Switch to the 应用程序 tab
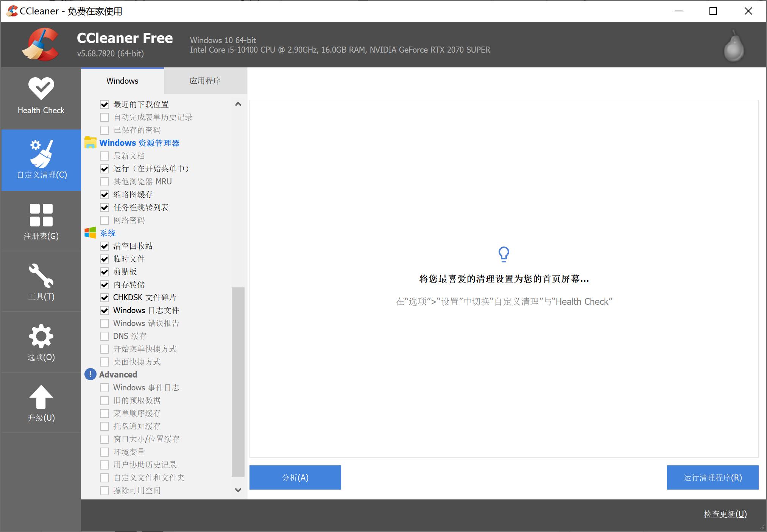The height and width of the screenshot is (532, 767). coord(206,81)
